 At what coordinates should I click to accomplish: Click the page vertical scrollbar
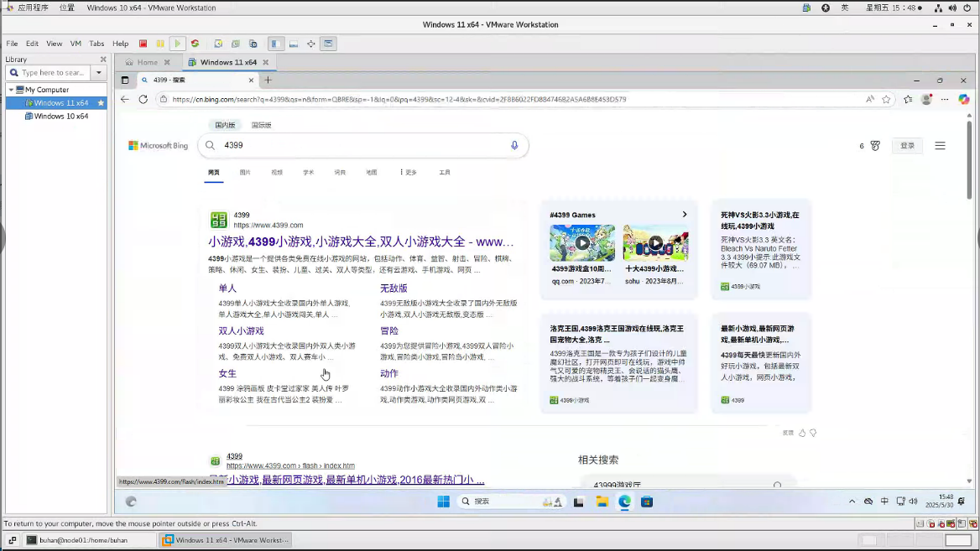pyautogui.click(x=969, y=161)
